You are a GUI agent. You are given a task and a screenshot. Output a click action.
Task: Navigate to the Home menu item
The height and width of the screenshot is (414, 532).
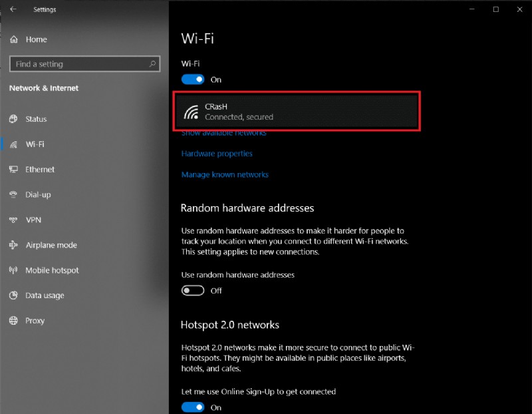click(33, 39)
